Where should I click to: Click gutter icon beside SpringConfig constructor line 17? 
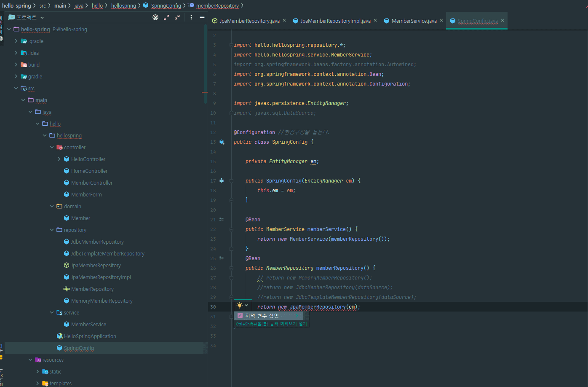tap(222, 180)
